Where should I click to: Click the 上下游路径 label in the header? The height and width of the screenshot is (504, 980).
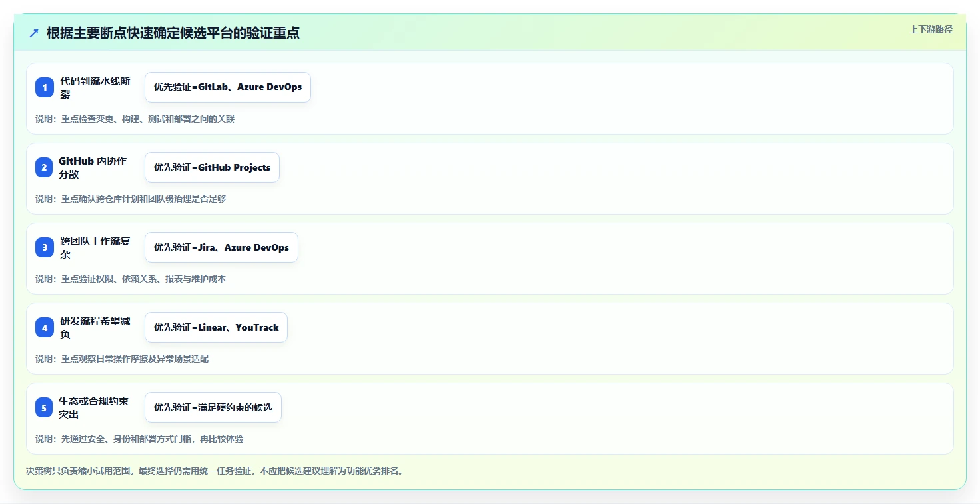[x=931, y=29]
